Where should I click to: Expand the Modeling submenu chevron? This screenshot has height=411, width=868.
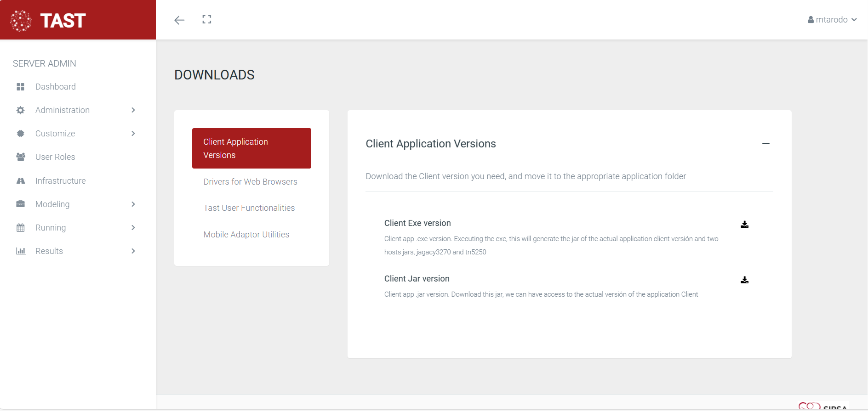click(x=133, y=204)
